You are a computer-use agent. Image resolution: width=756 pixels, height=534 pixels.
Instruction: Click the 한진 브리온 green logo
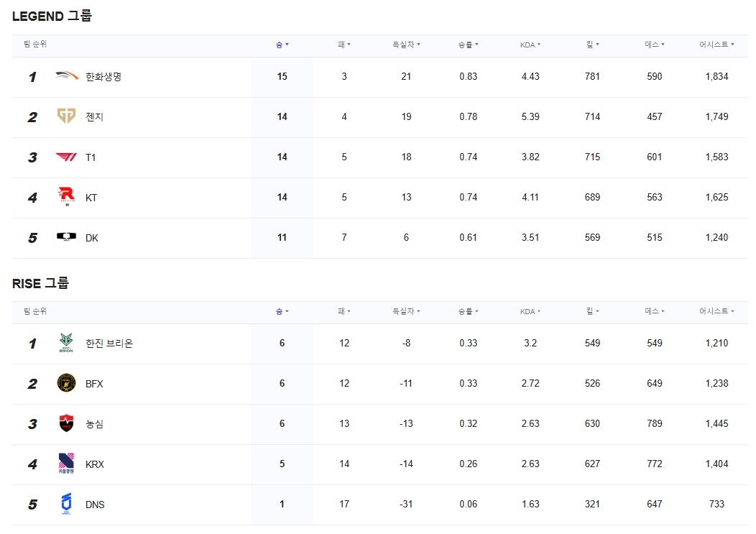(67, 343)
